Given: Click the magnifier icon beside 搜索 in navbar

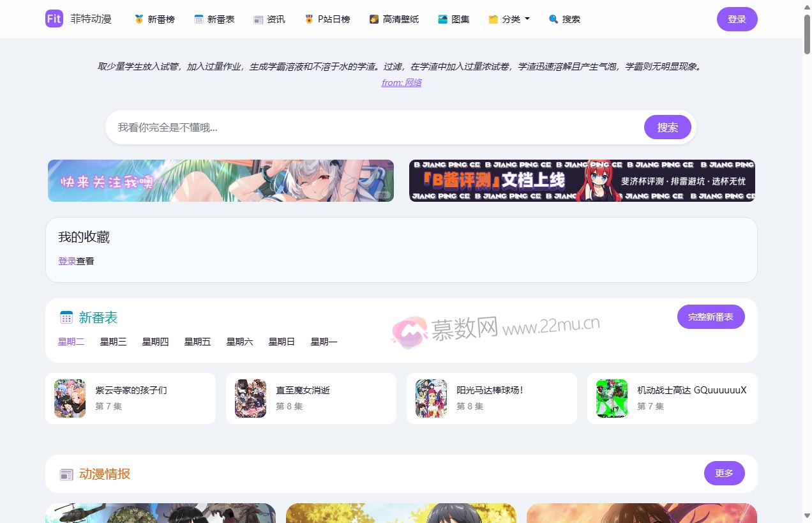Looking at the screenshot, I should [x=553, y=19].
